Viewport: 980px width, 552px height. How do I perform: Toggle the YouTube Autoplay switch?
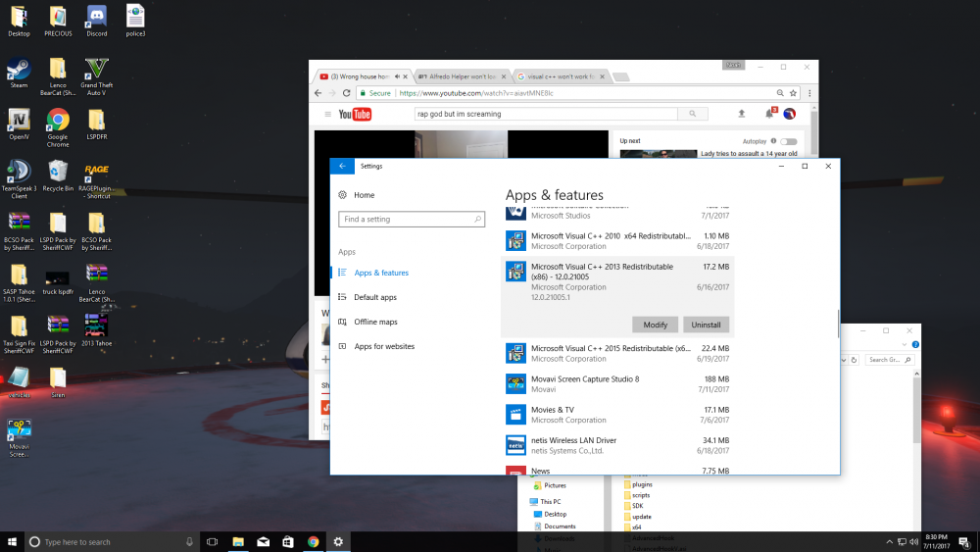coord(788,141)
